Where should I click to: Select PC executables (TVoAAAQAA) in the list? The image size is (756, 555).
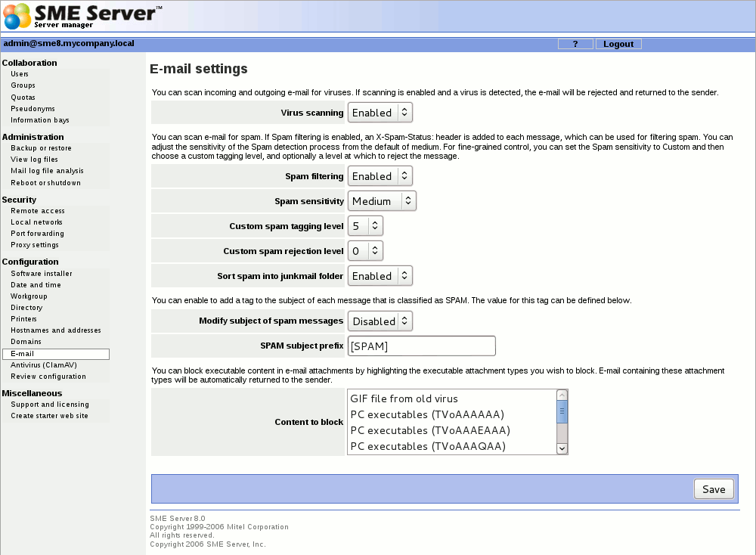pyautogui.click(x=452, y=447)
